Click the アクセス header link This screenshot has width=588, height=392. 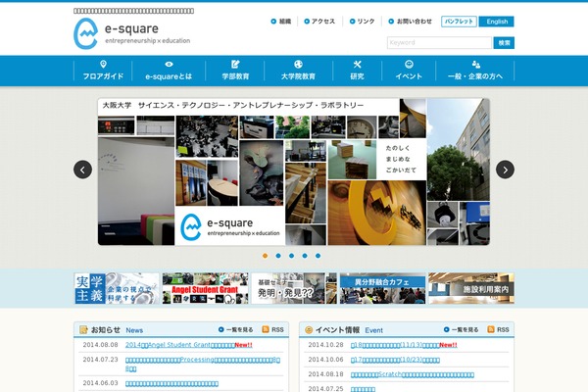coord(319,22)
